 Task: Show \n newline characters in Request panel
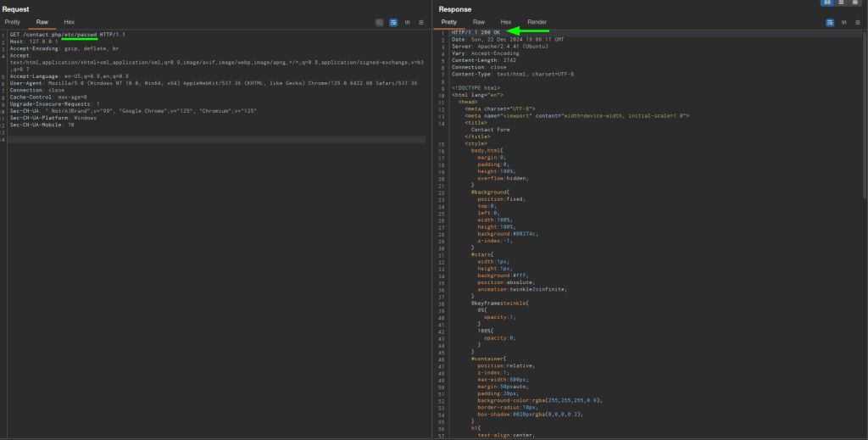[x=408, y=22]
